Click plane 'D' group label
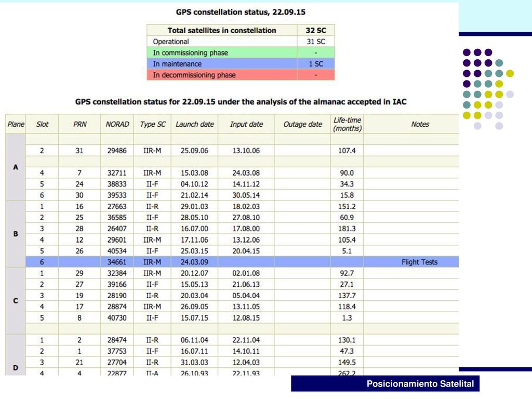Screen dimensions: 532x399 coord(16,367)
